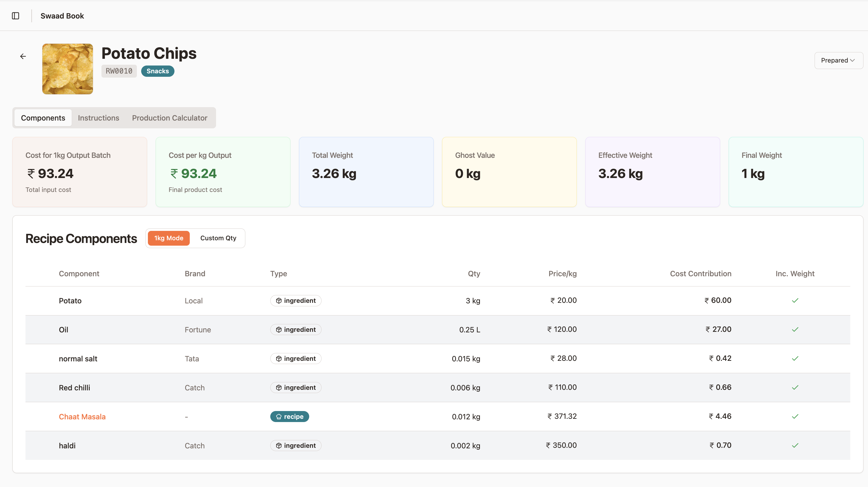Open the Instructions tab
Image resolution: width=868 pixels, height=487 pixels.
click(99, 118)
